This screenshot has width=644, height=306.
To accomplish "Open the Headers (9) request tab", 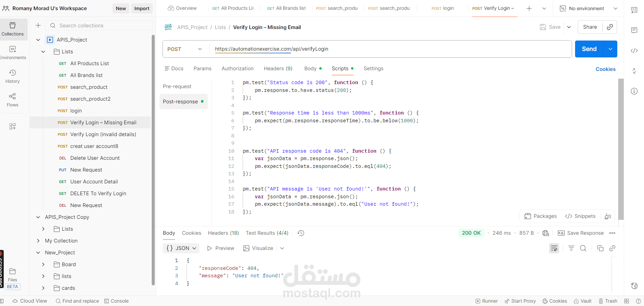I will coord(278,69).
